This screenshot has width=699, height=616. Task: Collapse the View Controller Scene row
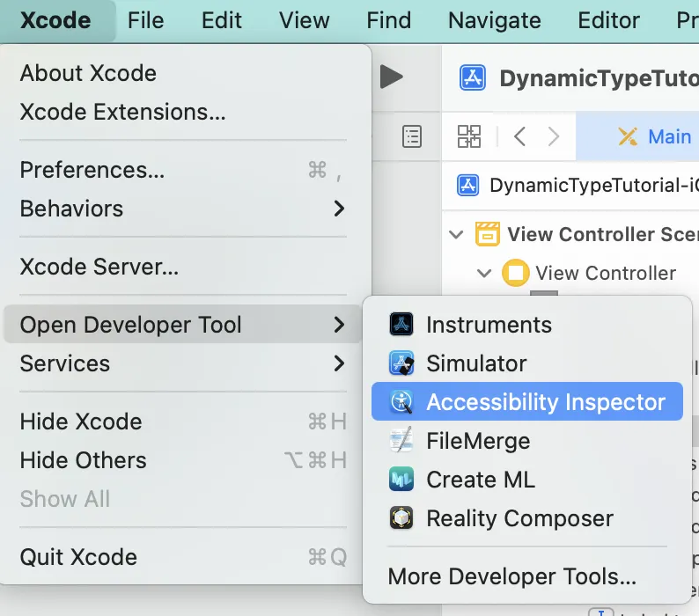(456, 235)
